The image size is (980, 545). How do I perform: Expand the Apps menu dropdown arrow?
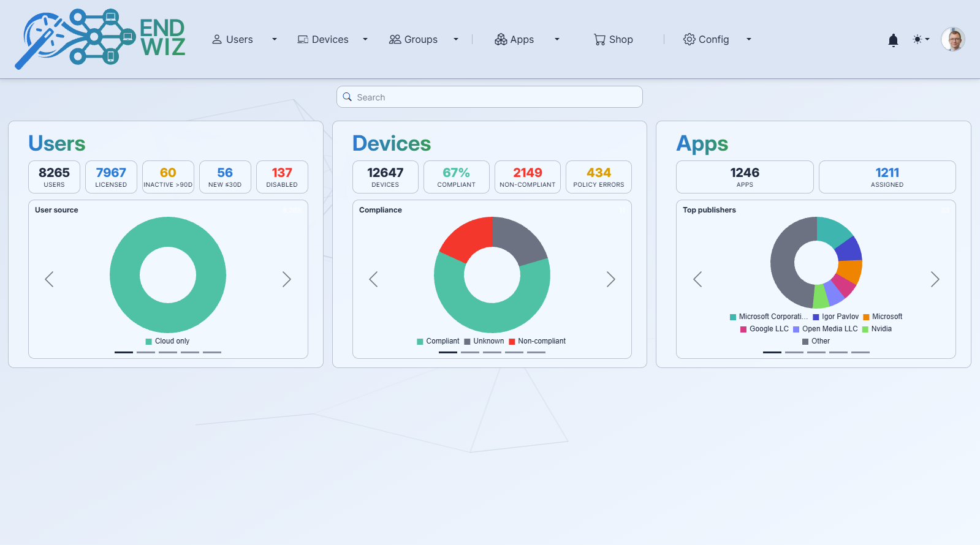click(x=557, y=39)
